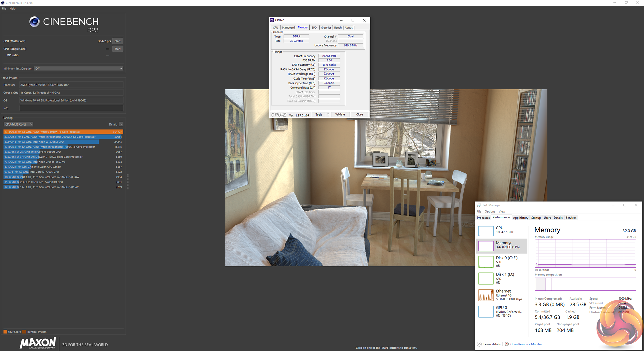This screenshot has width=644, height=351.
Task: Click the Validate button in CPU-Z
Action: pyautogui.click(x=340, y=114)
